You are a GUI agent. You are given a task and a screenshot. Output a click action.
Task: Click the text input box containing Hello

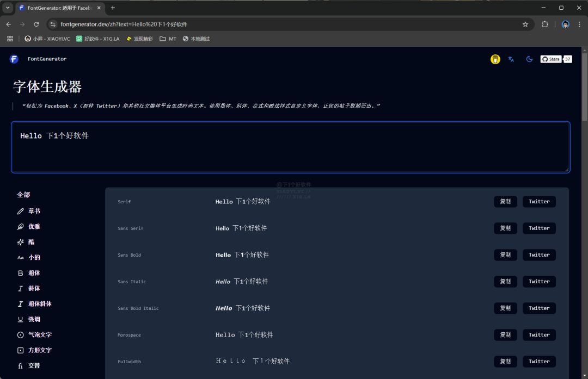pyautogui.click(x=291, y=147)
